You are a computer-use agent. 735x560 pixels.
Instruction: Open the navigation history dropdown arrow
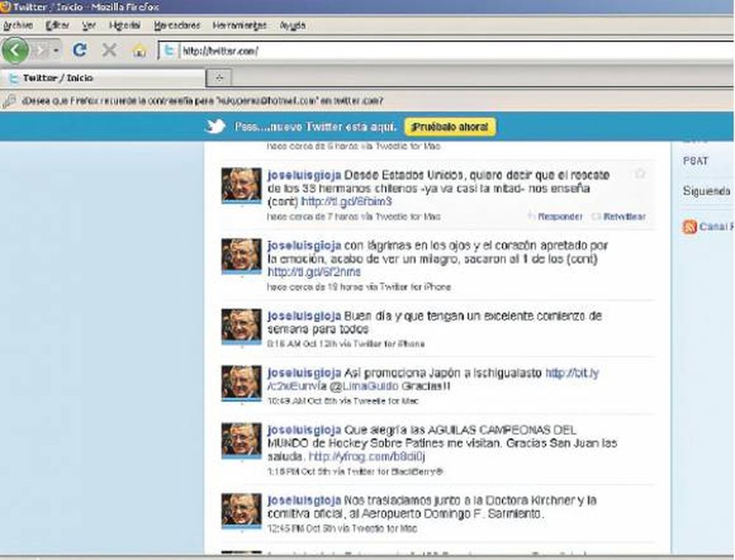tap(56, 50)
